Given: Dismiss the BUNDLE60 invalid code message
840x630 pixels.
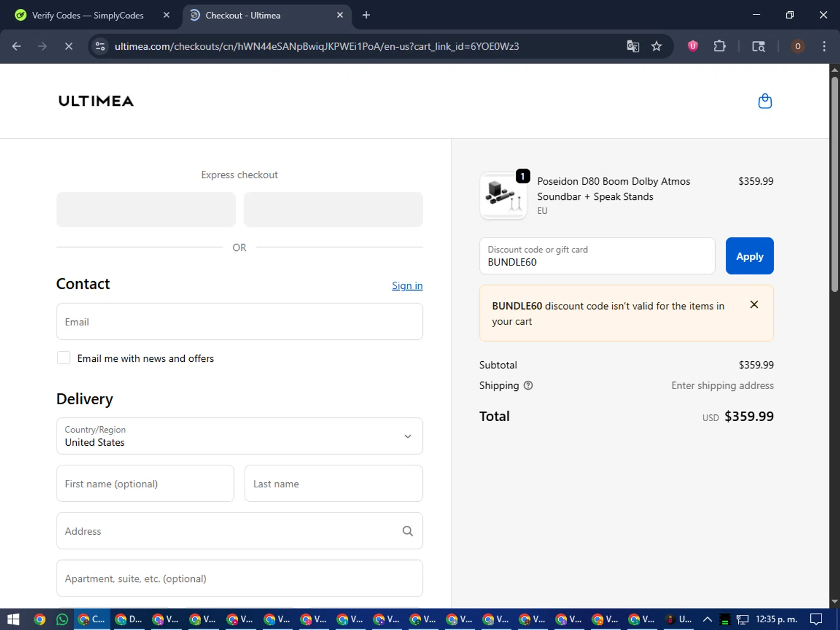Looking at the screenshot, I should 754,305.
